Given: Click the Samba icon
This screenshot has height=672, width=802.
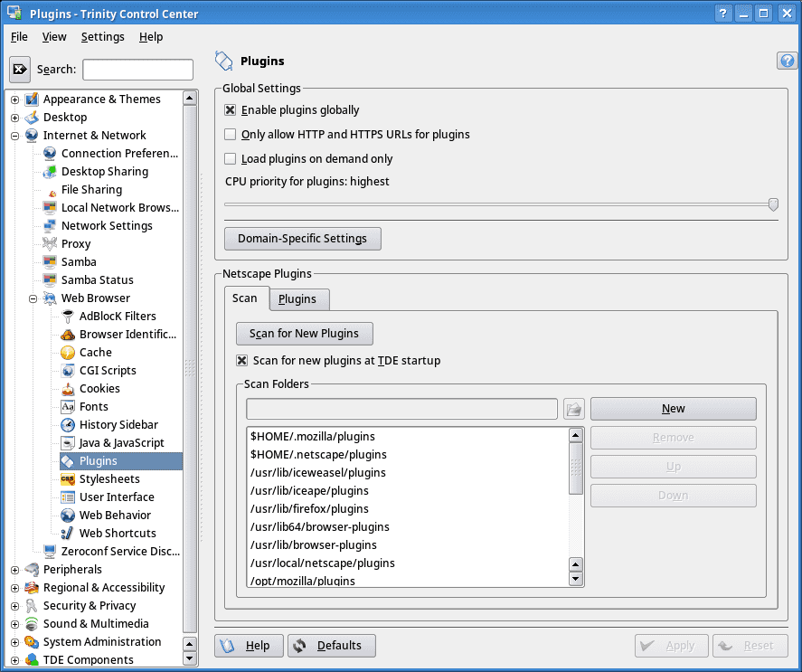Looking at the screenshot, I should coord(50,261).
